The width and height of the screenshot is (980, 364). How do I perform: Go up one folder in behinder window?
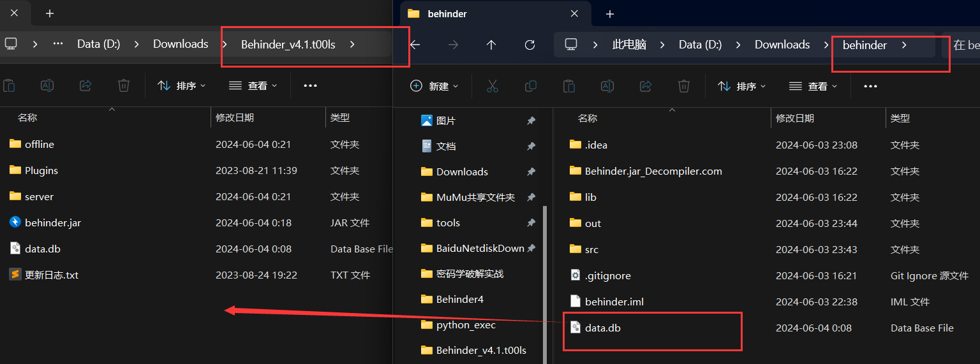point(491,45)
